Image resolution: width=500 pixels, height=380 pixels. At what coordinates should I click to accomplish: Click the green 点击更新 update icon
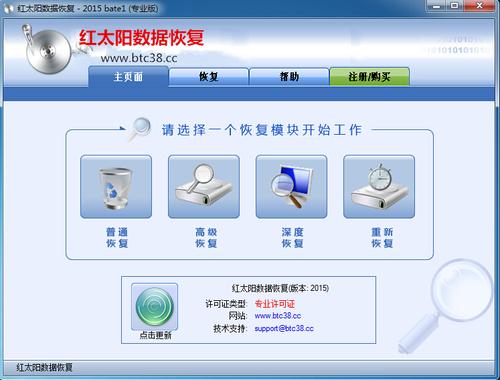154,307
